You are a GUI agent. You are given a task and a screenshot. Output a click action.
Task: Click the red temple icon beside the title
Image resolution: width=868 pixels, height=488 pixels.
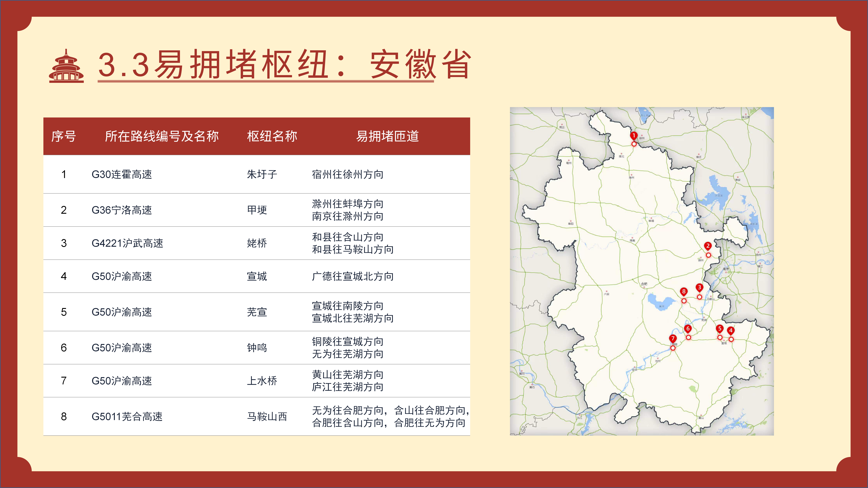66,66
